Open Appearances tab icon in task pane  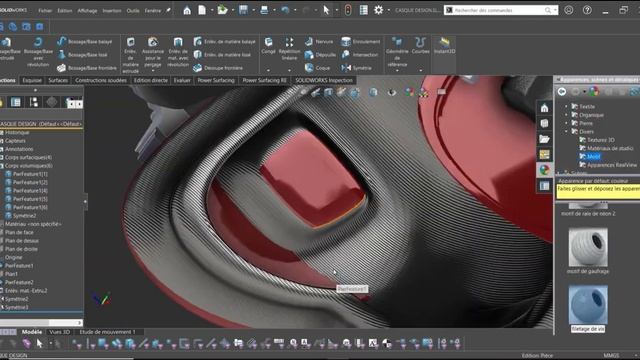tap(544, 170)
